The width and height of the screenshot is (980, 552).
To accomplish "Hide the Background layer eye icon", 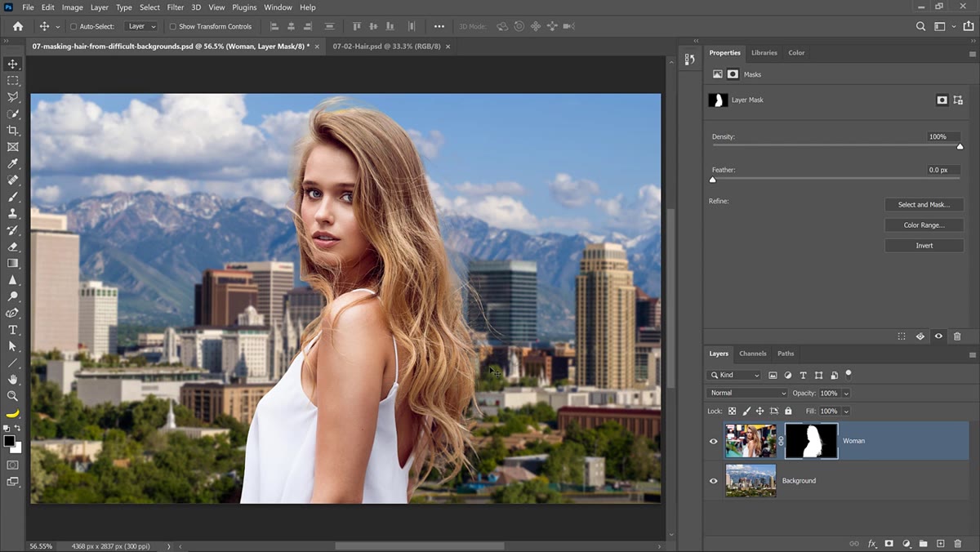I will (713, 481).
